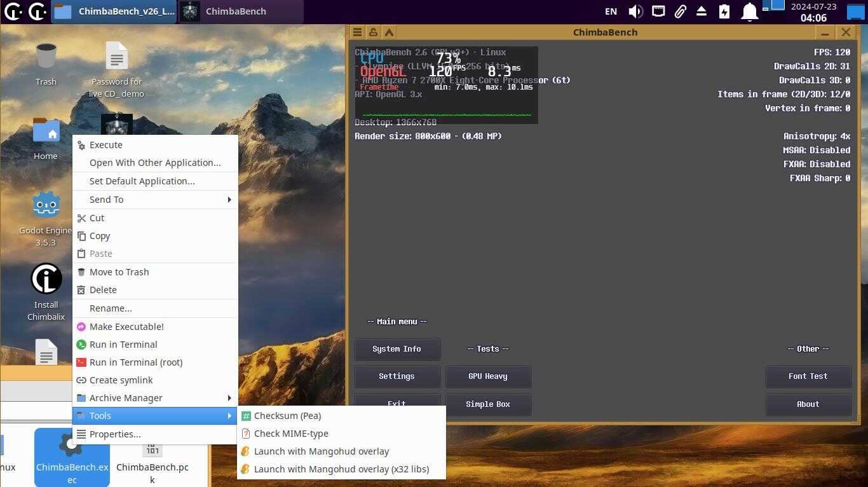Click the blue show desktop icon
The image size is (868, 487).
pos(856,11)
